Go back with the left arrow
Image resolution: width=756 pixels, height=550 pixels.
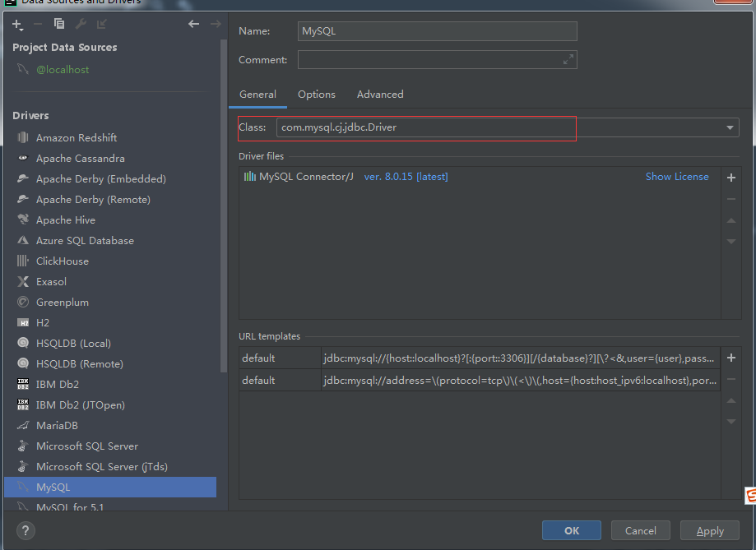click(x=194, y=24)
